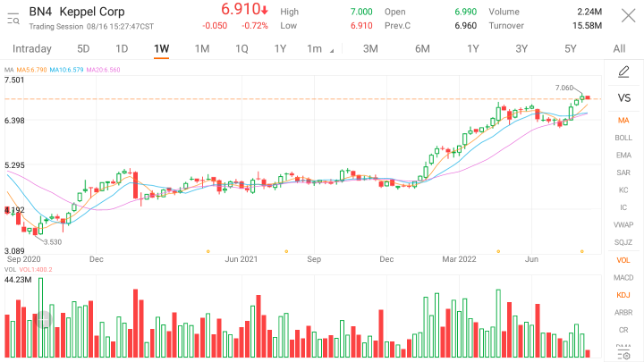Enable the MACD indicator
The width and height of the screenshot is (644, 362).
point(623,278)
